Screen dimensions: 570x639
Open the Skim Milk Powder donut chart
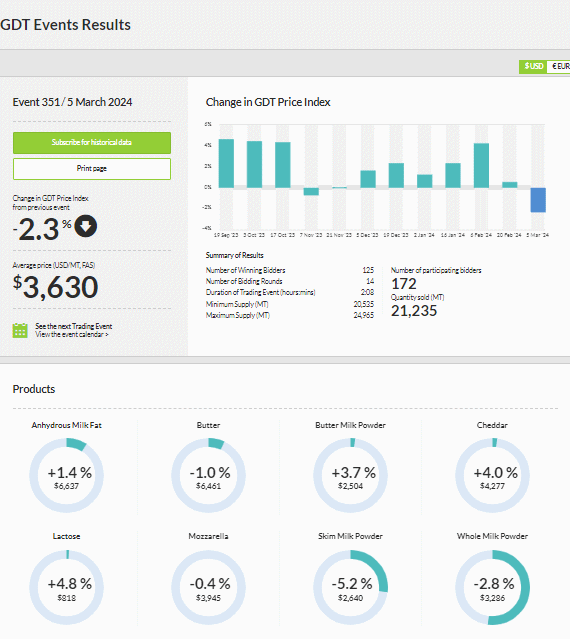point(350,587)
